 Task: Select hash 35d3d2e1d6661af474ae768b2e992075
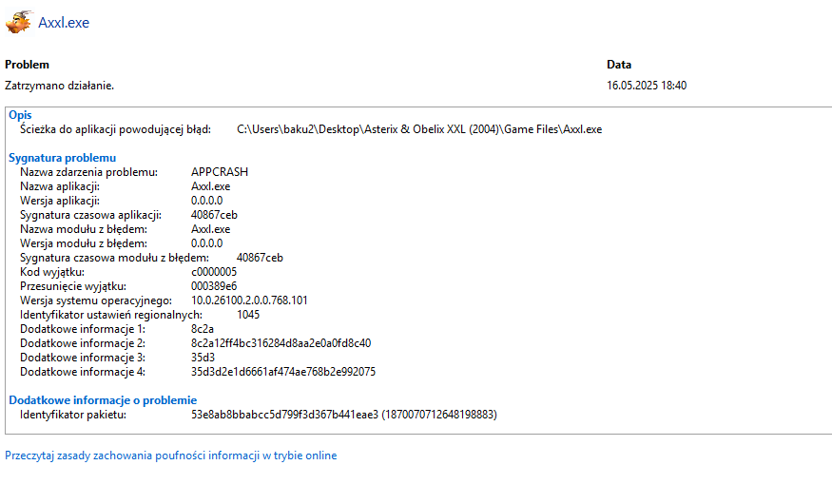(283, 373)
